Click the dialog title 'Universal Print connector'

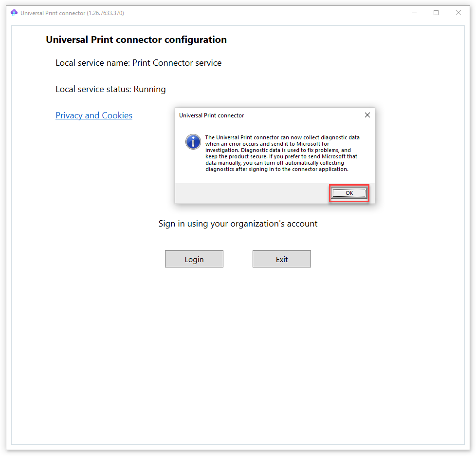coord(212,115)
